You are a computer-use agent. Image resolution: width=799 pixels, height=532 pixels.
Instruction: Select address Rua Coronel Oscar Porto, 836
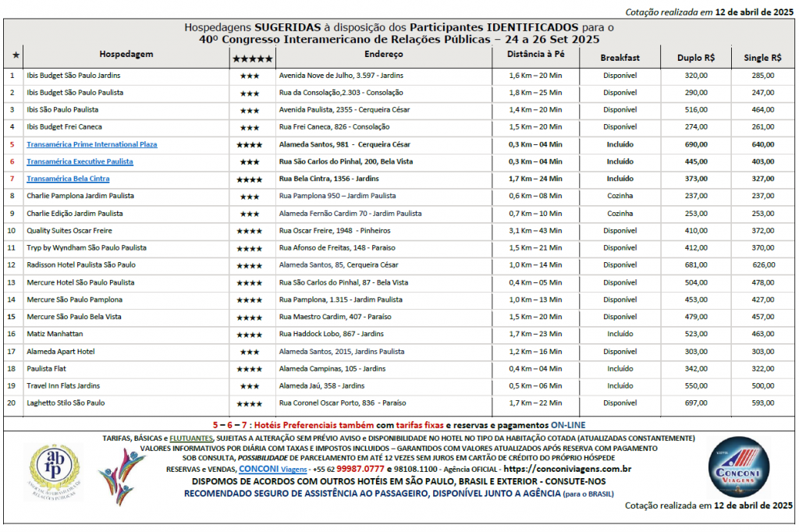coord(343,403)
